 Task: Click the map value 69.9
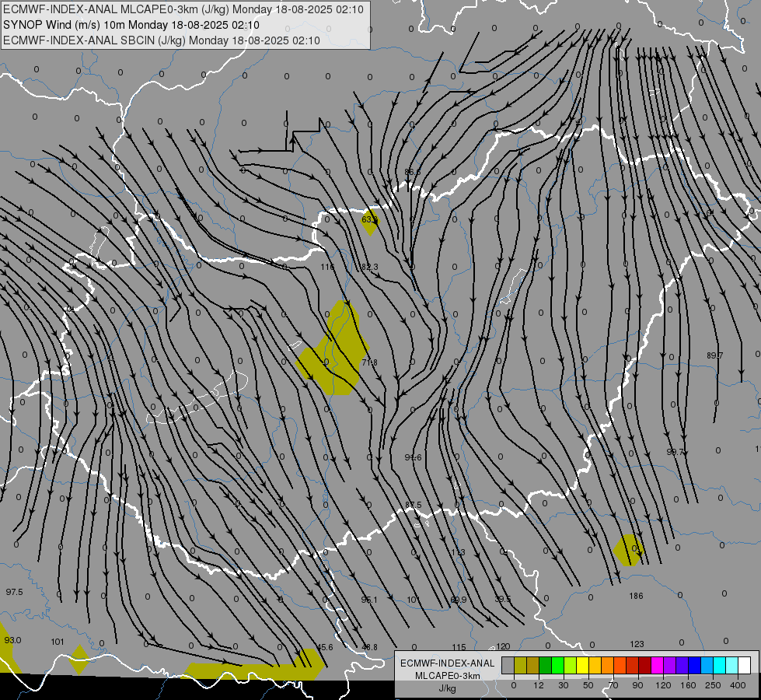tap(459, 600)
